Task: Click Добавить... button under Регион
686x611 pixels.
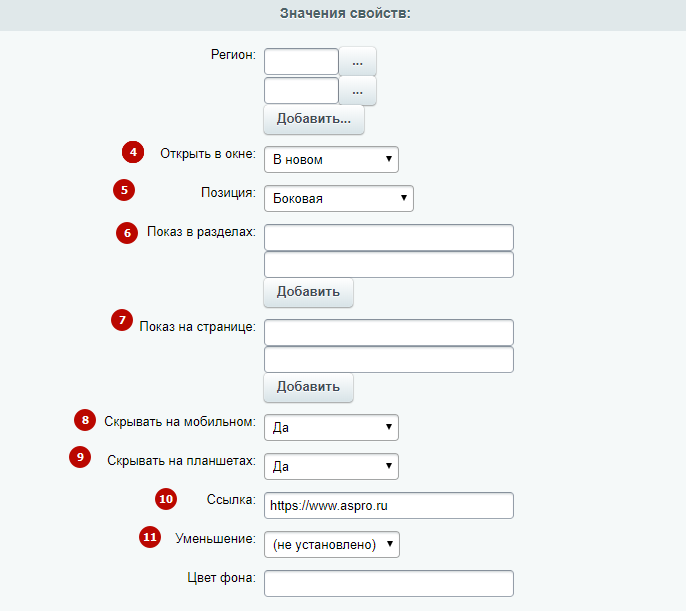Action: (x=314, y=119)
